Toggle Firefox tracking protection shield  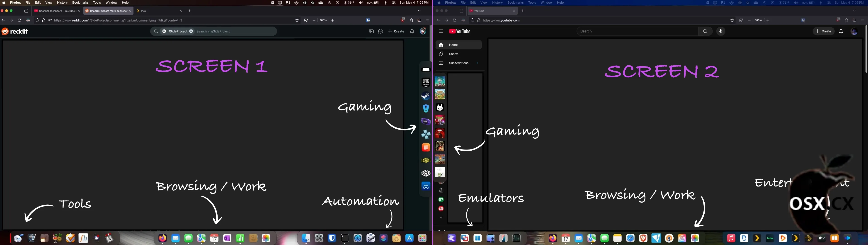(x=37, y=20)
